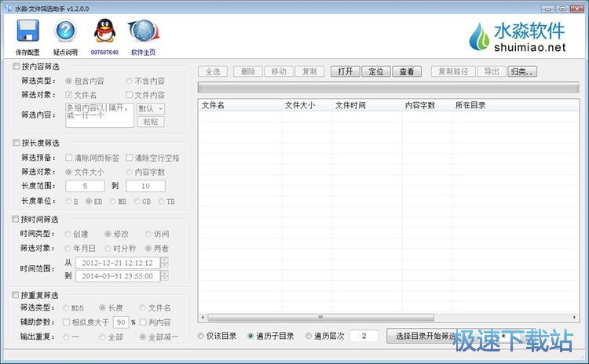Select the KB length unit radio
Screen dimensions: 589x364
pos(89,201)
